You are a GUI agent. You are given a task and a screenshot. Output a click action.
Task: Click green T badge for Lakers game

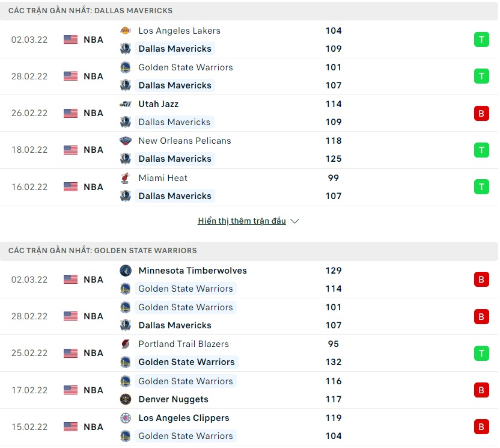[x=481, y=40]
